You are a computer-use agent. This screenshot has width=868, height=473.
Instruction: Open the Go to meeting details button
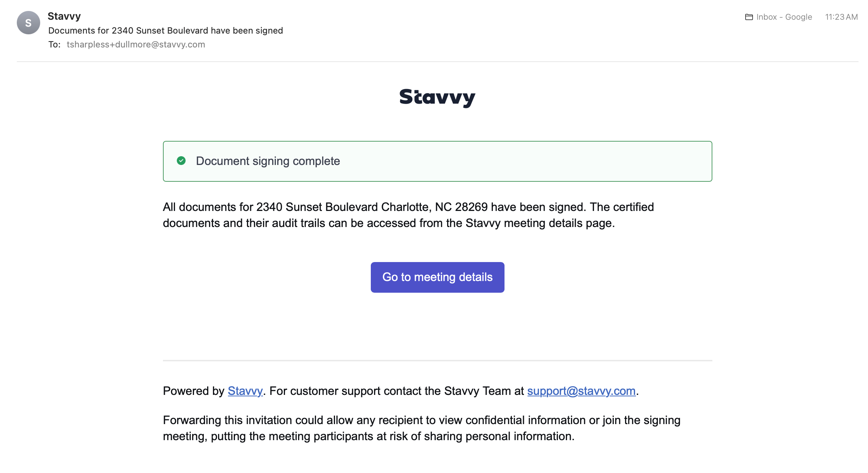pyautogui.click(x=437, y=277)
